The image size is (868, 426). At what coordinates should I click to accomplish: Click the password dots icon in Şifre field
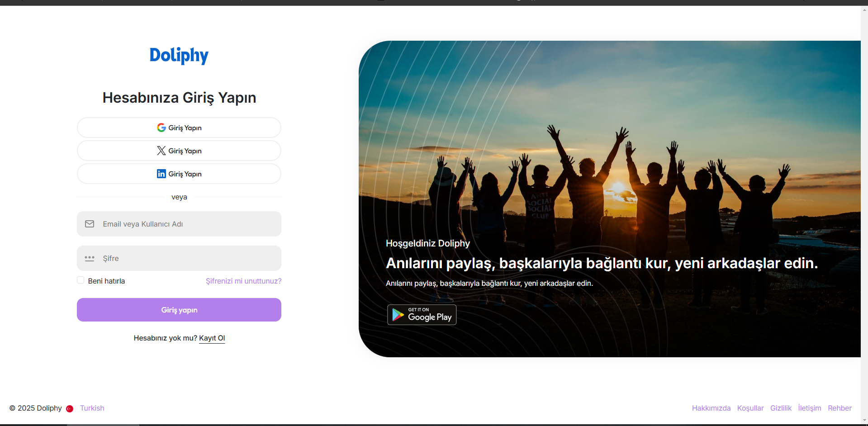click(90, 258)
